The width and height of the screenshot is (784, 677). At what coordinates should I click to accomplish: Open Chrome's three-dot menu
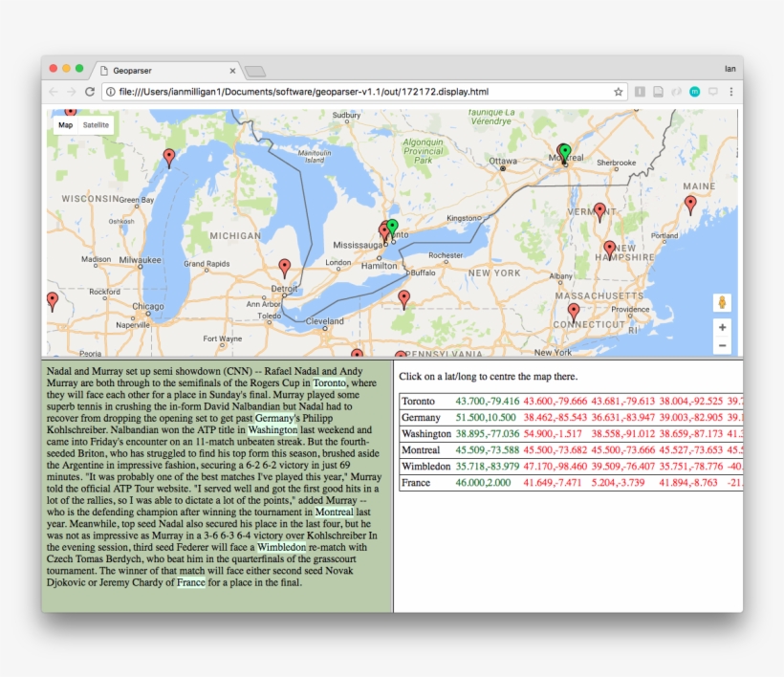click(731, 92)
